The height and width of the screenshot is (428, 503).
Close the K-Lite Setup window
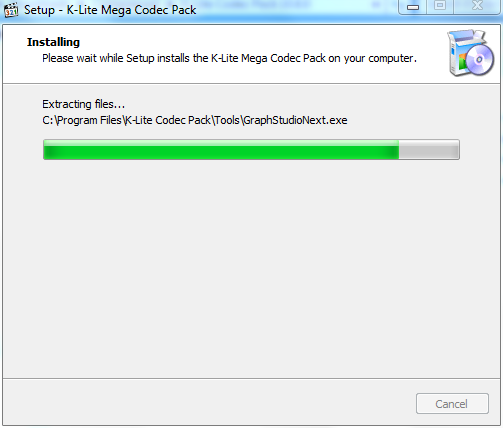(477, 7)
